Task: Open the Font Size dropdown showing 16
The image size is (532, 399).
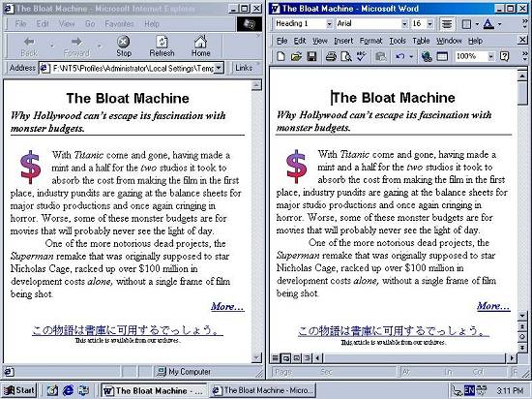Action: click(x=429, y=24)
